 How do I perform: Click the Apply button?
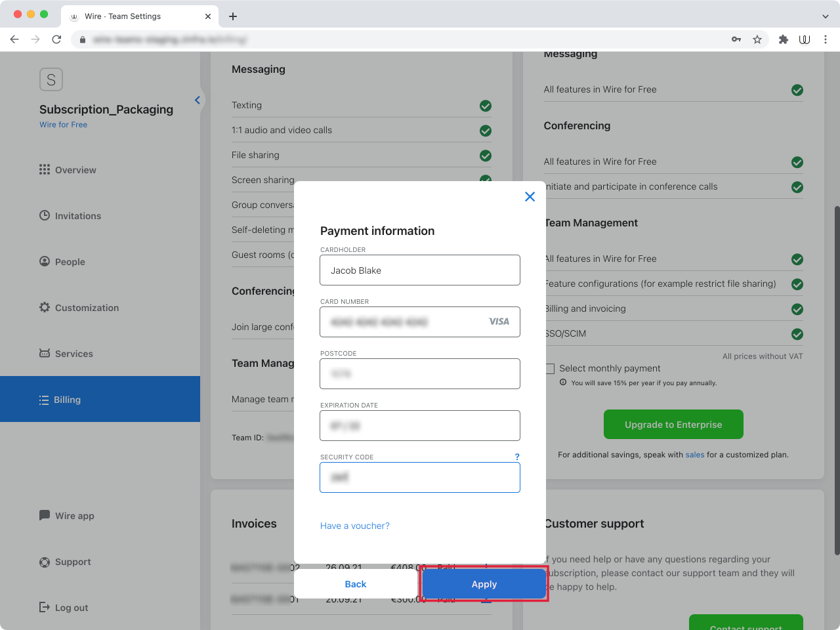click(484, 584)
